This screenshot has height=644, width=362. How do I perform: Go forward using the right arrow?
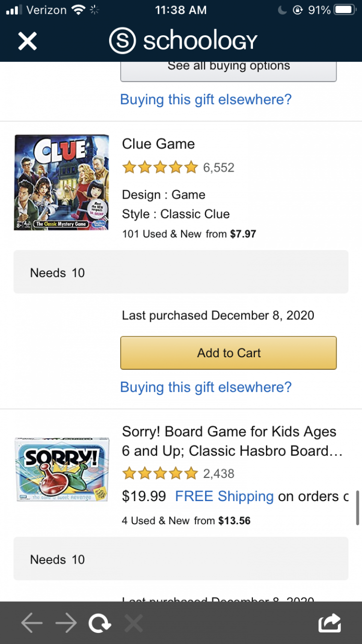click(66, 624)
